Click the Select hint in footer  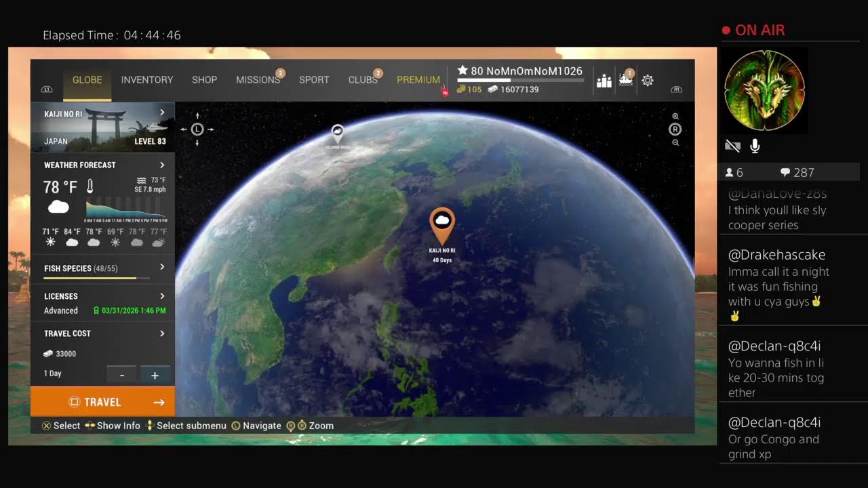click(x=61, y=426)
